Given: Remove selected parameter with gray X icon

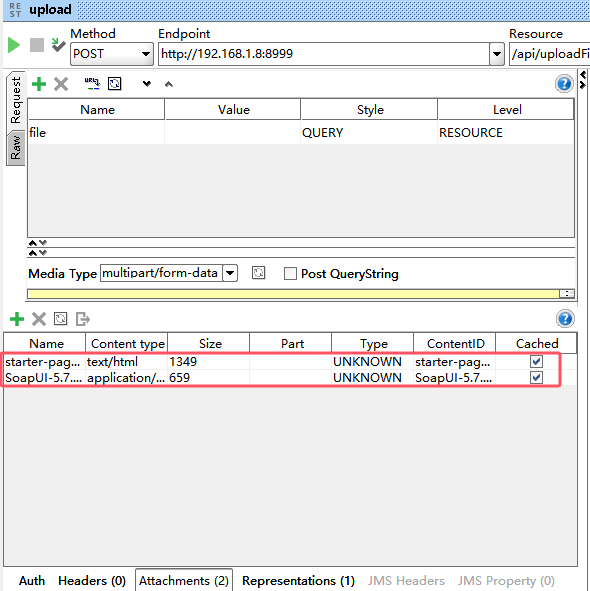Looking at the screenshot, I should click(x=61, y=84).
